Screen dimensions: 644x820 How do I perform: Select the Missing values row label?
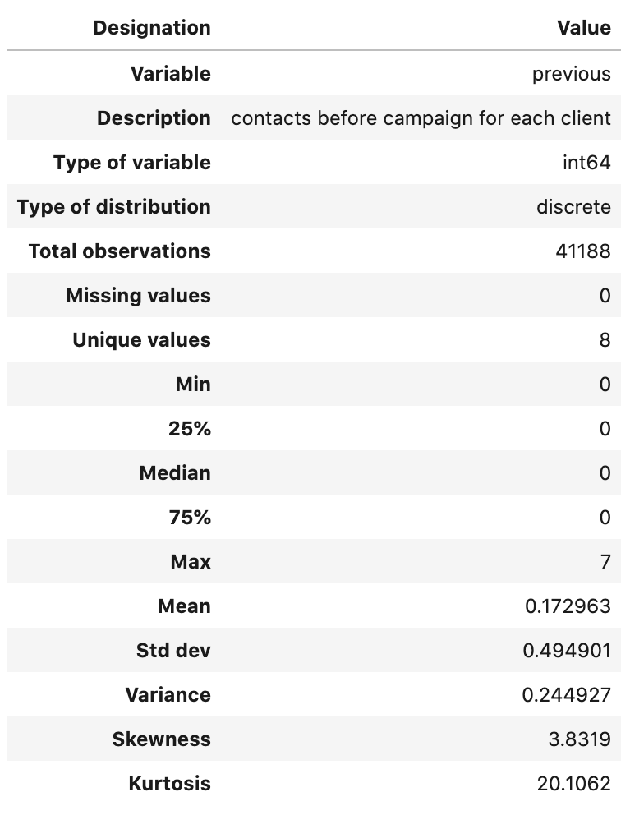[x=139, y=296]
